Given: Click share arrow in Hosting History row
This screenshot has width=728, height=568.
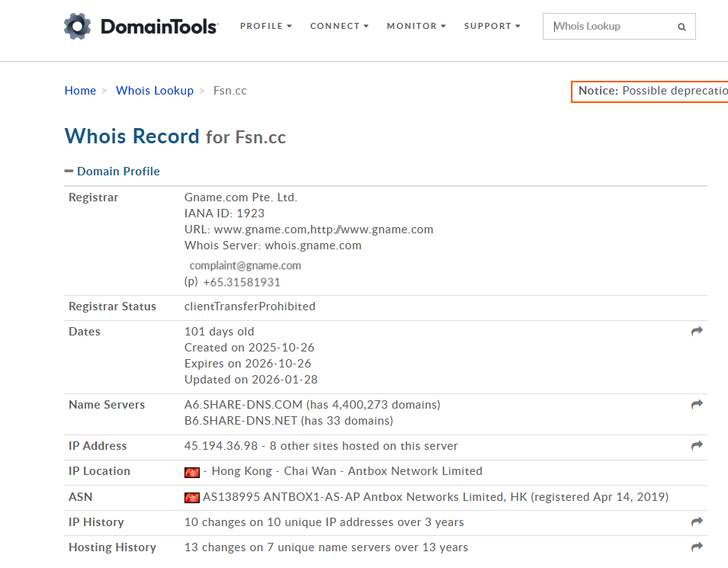Looking at the screenshot, I should pos(697,547).
